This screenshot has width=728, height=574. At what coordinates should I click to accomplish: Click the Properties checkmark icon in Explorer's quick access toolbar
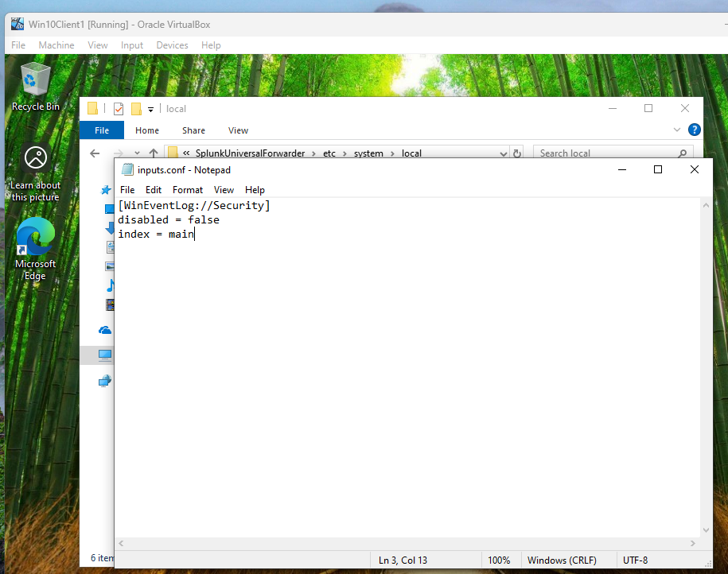tap(119, 109)
